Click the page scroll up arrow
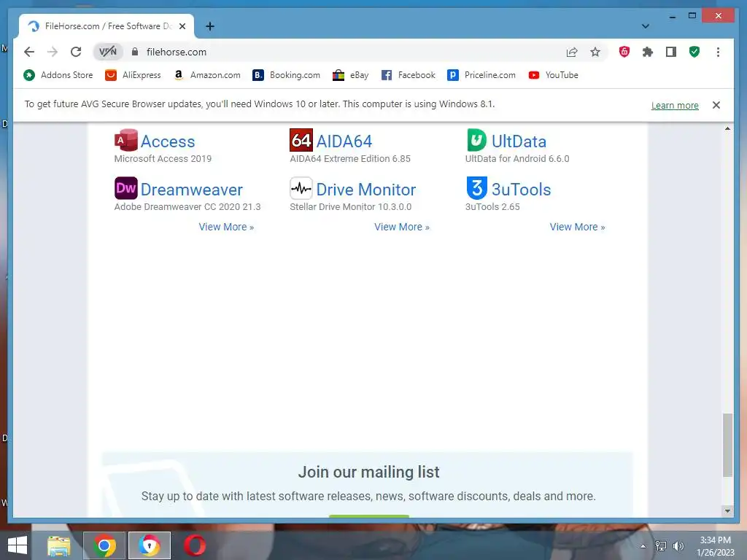Image resolution: width=747 pixels, height=560 pixels. point(727,128)
